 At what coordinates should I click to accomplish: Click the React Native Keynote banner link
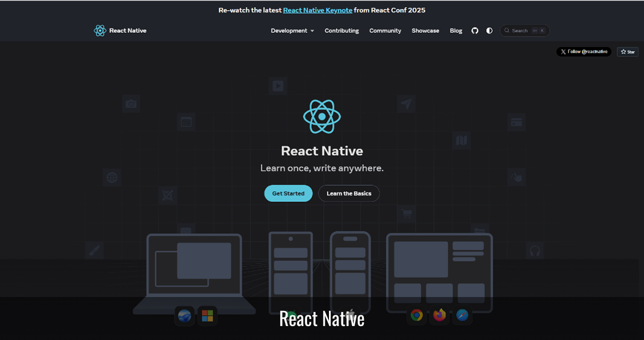[318, 10]
